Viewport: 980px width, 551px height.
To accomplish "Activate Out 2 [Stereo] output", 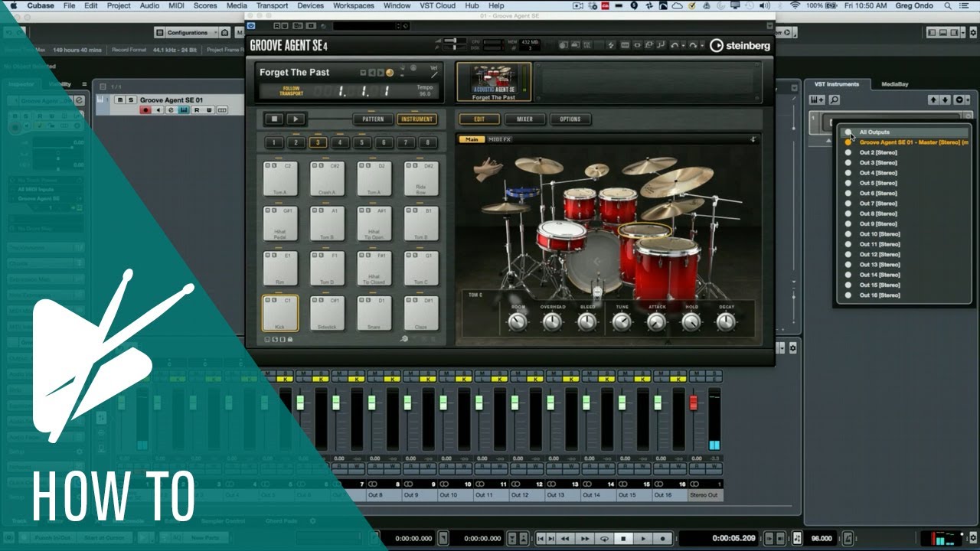I will 903,152.
